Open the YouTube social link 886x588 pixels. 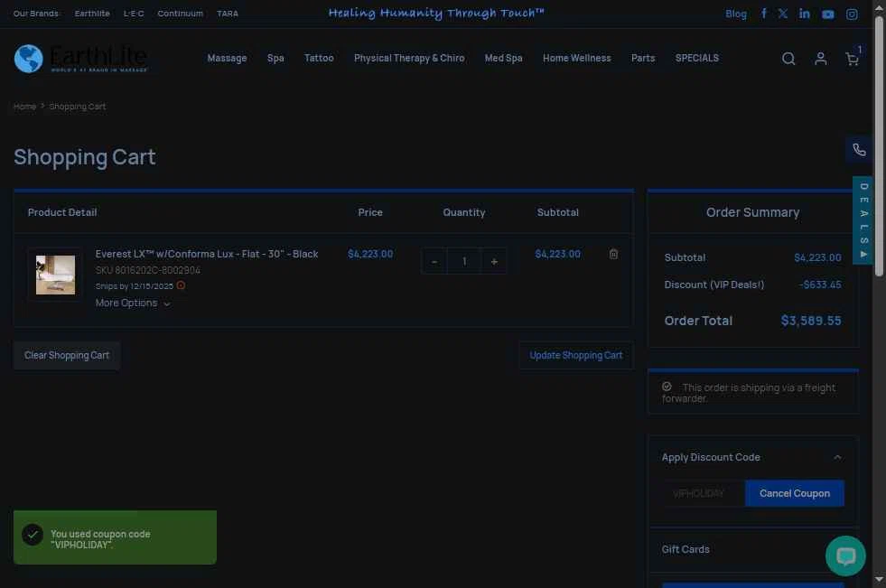point(828,14)
